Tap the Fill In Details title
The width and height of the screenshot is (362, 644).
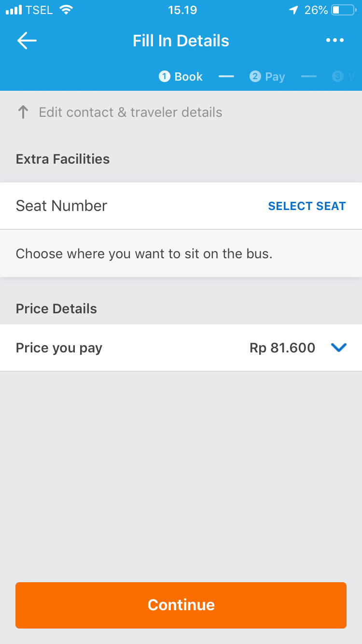(x=181, y=41)
